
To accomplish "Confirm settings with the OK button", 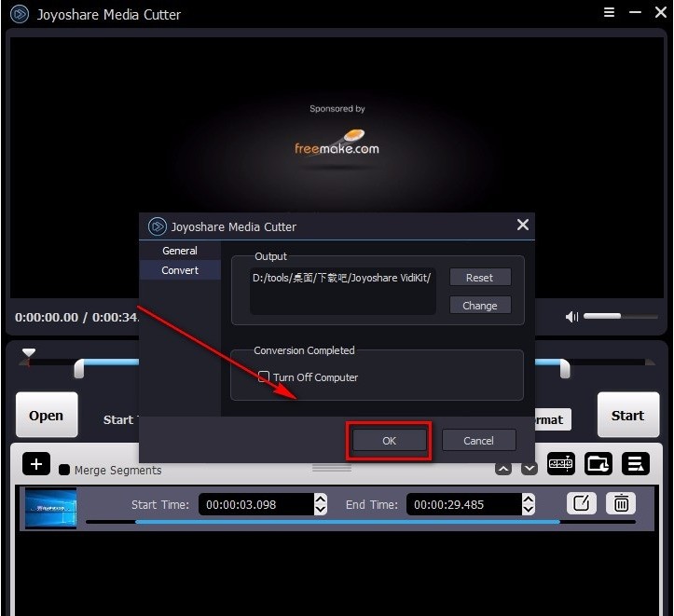I will point(389,440).
